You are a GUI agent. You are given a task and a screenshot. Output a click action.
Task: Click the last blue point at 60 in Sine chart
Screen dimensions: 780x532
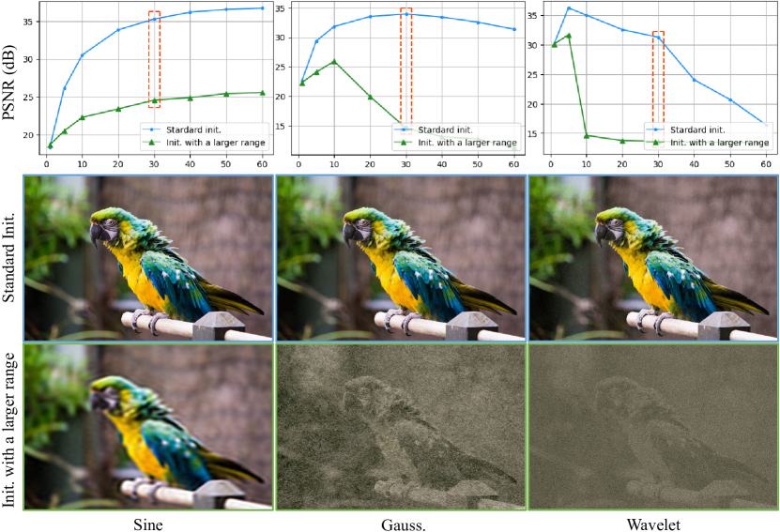(x=262, y=8)
